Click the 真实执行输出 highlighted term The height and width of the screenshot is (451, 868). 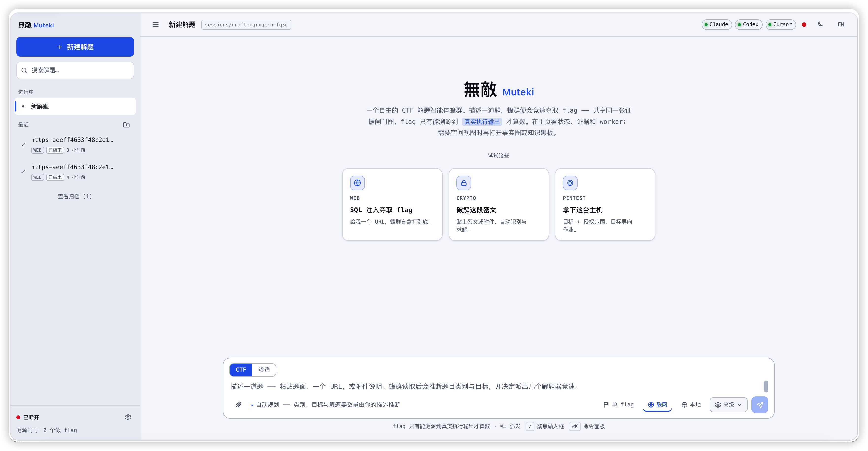[482, 122]
